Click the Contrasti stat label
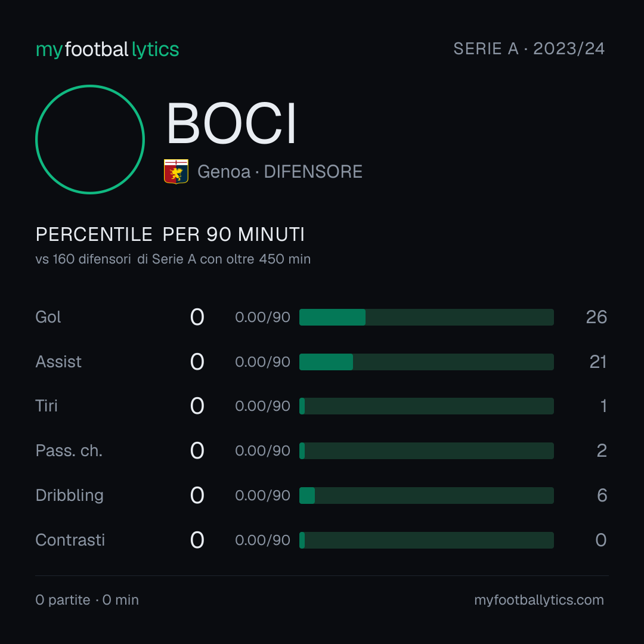This screenshot has height=644, width=644. click(x=70, y=540)
